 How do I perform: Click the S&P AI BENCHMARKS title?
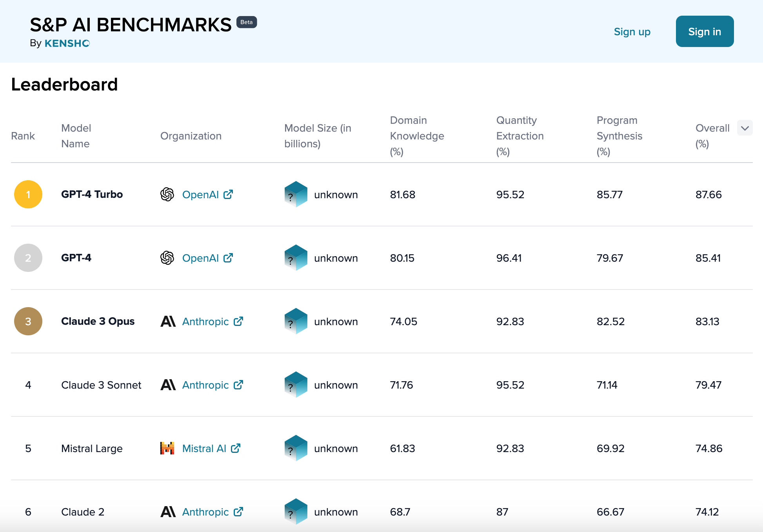click(131, 25)
